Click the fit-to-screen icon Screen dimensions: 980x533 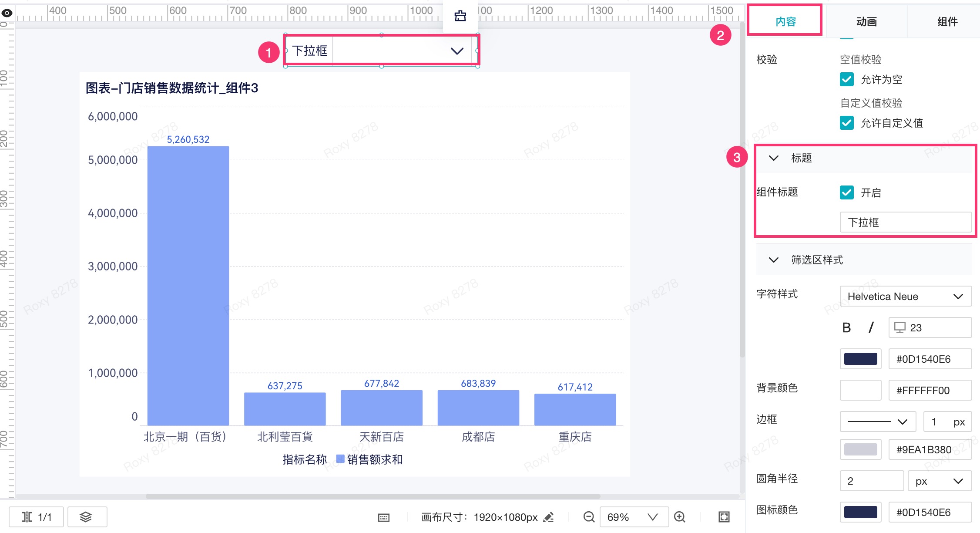[724, 517]
